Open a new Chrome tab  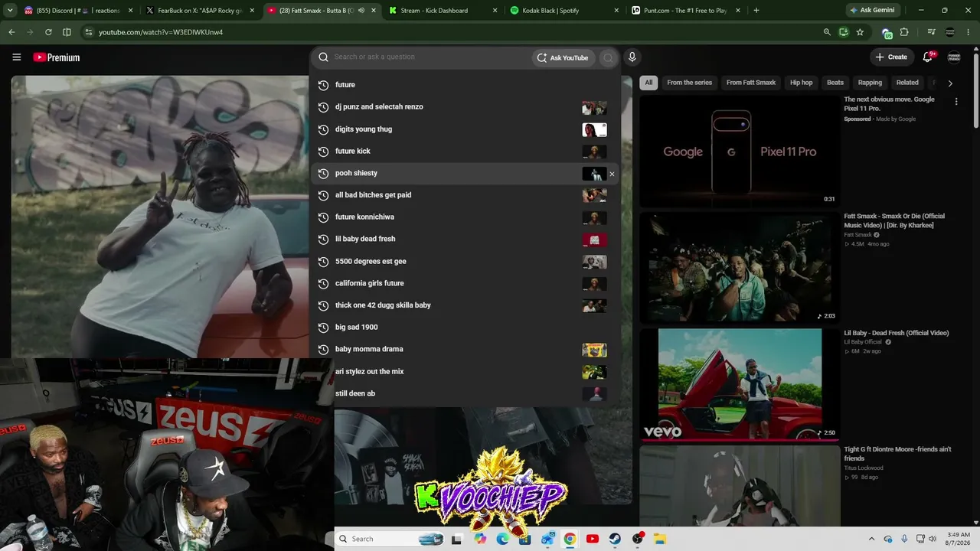pos(756,11)
